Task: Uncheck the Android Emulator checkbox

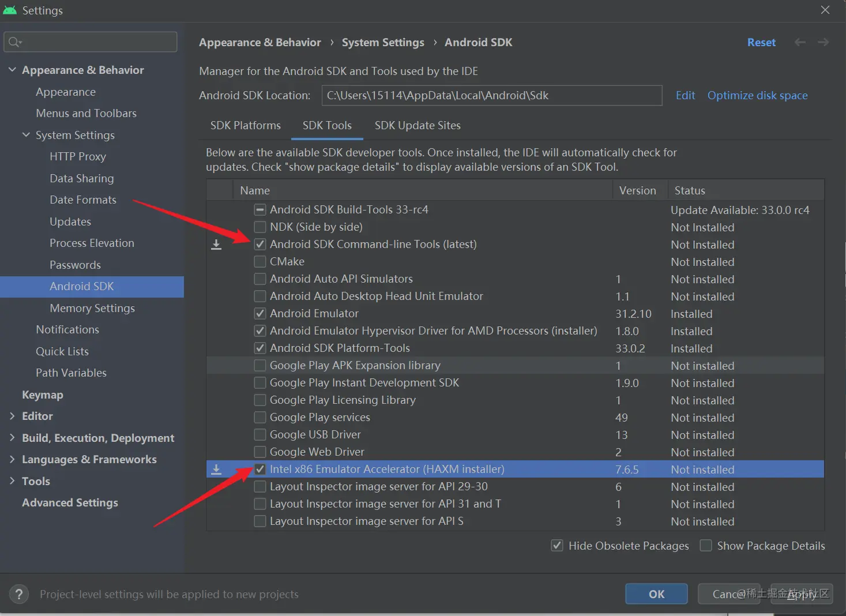Action: tap(260, 313)
